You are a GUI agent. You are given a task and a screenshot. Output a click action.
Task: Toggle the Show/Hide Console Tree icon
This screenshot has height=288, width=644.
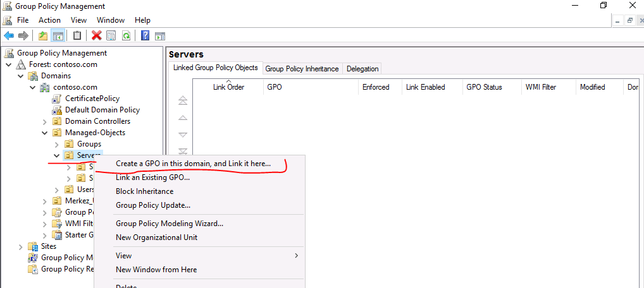[58, 36]
